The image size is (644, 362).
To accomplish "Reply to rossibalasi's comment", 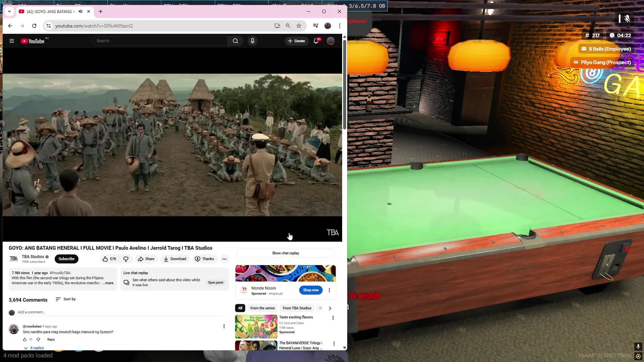I will pos(51,339).
